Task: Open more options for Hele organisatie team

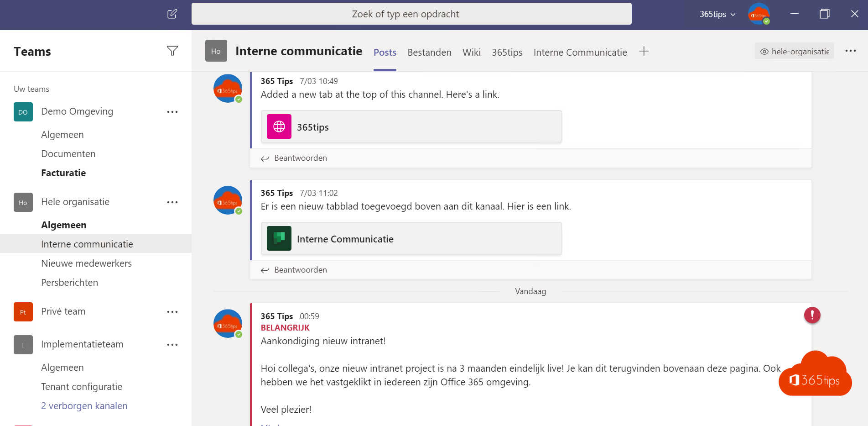Action: click(x=172, y=202)
